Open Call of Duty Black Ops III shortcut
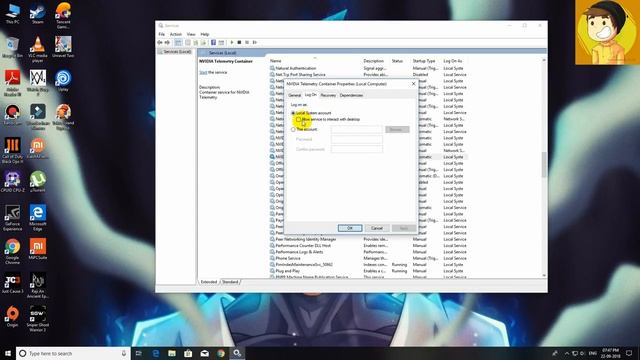640x360 pixels. [12, 151]
